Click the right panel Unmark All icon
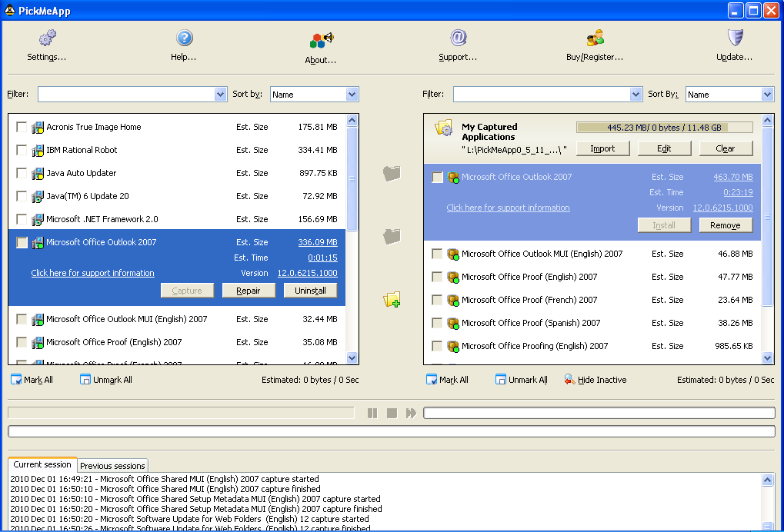 [x=501, y=380]
